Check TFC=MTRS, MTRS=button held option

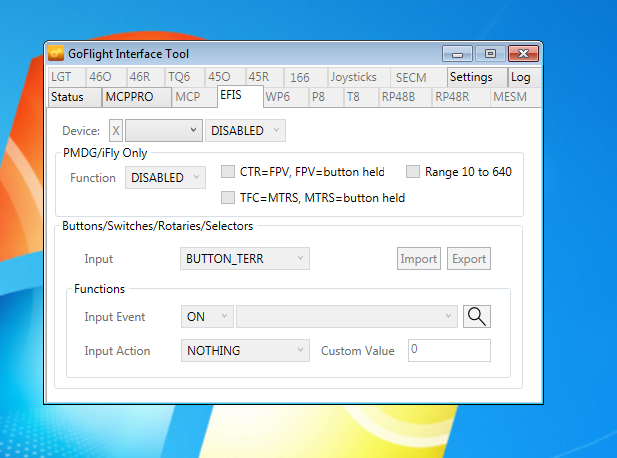(x=228, y=198)
